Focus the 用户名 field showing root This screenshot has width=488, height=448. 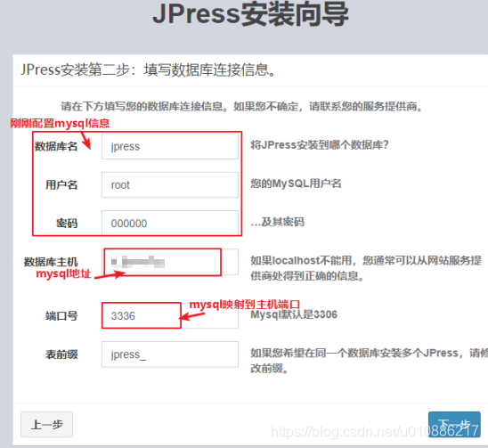[x=170, y=185]
